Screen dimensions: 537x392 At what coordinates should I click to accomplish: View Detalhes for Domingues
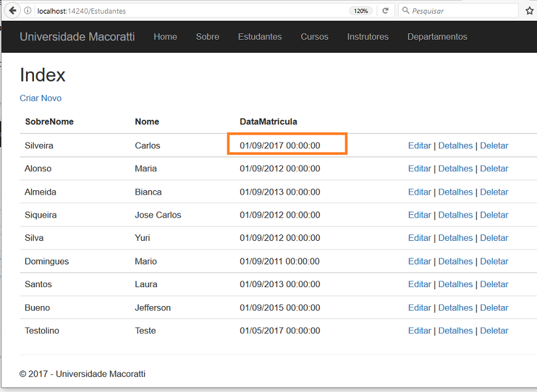pyautogui.click(x=456, y=261)
